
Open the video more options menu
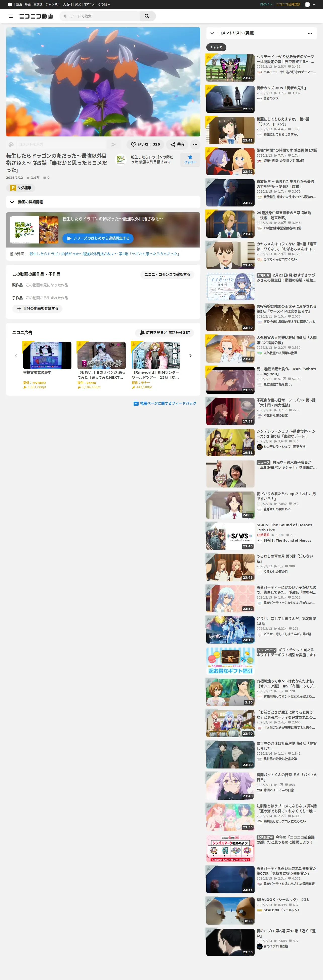195,145
